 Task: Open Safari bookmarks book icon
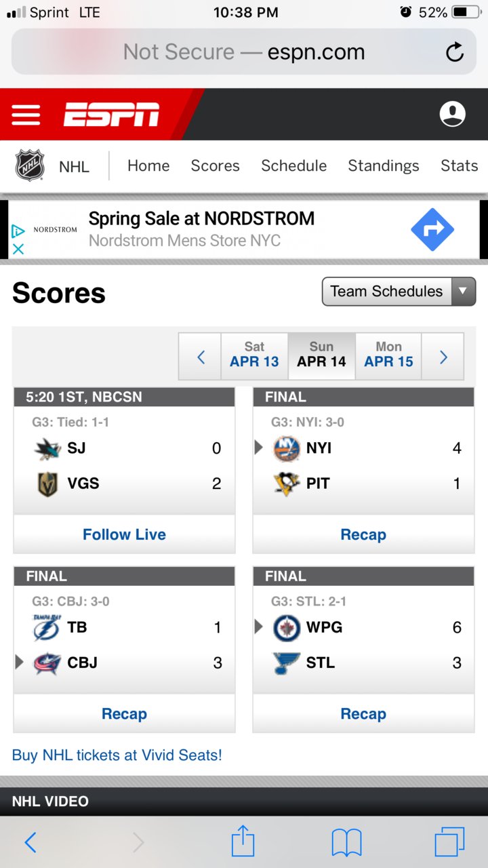[346, 843]
